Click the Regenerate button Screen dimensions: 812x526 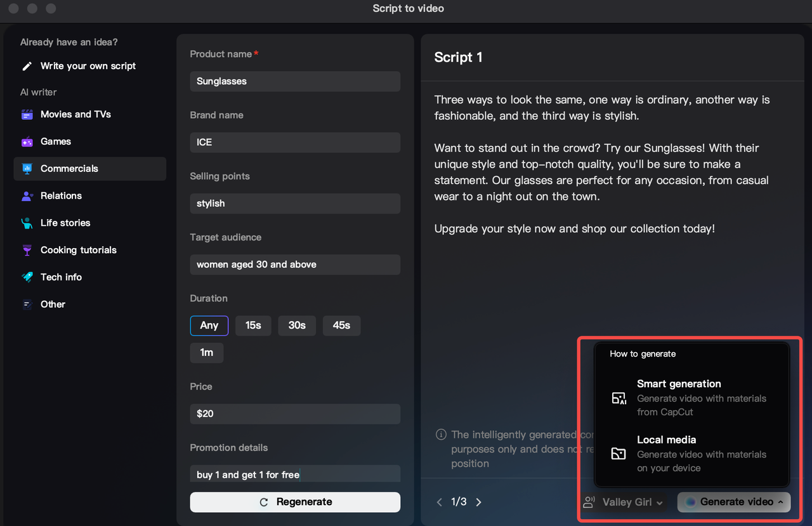pos(294,501)
